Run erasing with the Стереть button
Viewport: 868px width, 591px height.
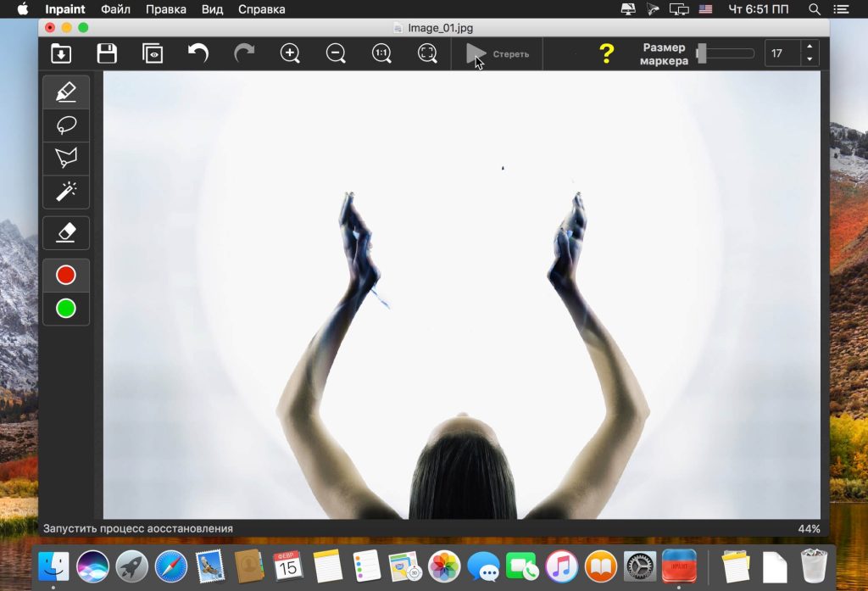pos(498,53)
